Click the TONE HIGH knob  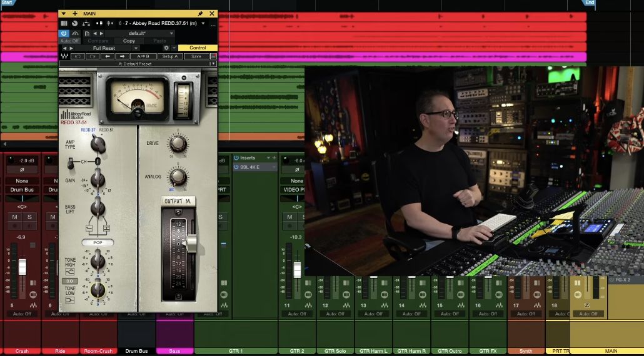pyautogui.click(x=98, y=260)
